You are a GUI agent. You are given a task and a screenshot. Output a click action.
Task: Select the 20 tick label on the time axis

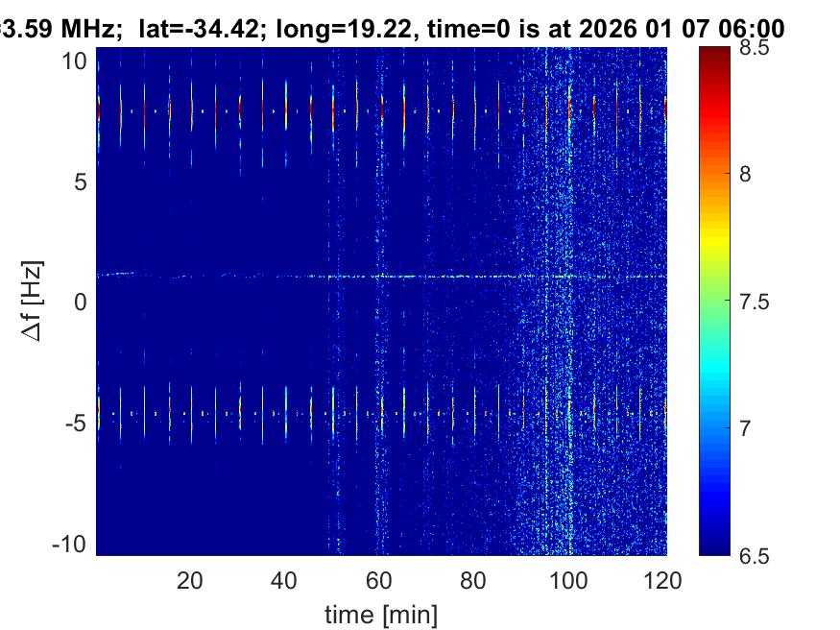(x=190, y=580)
